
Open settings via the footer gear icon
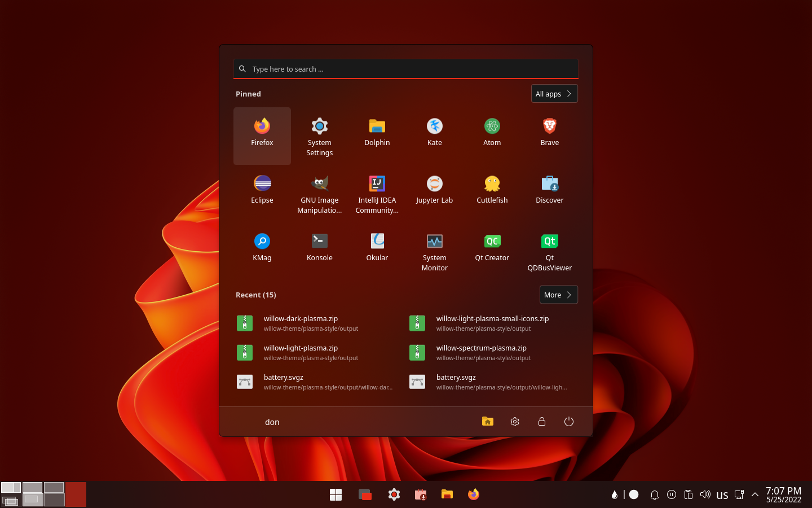[x=515, y=422]
